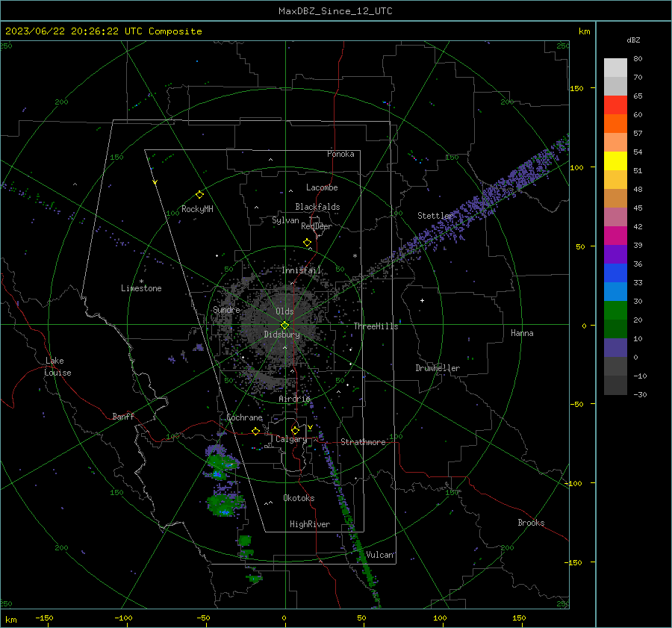Click the dBZ legend heading
Viewport: 672px width, 628px height.
click(x=633, y=40)
